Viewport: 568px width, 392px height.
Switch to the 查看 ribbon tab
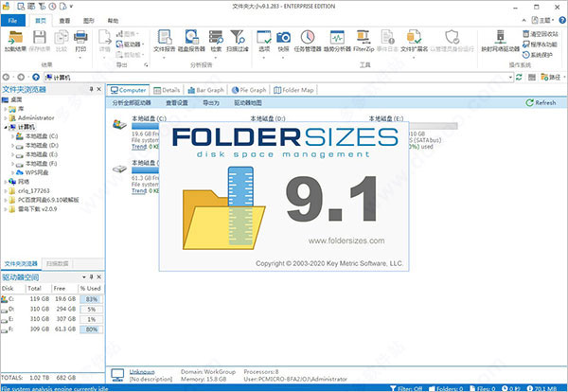coord(64,21)
